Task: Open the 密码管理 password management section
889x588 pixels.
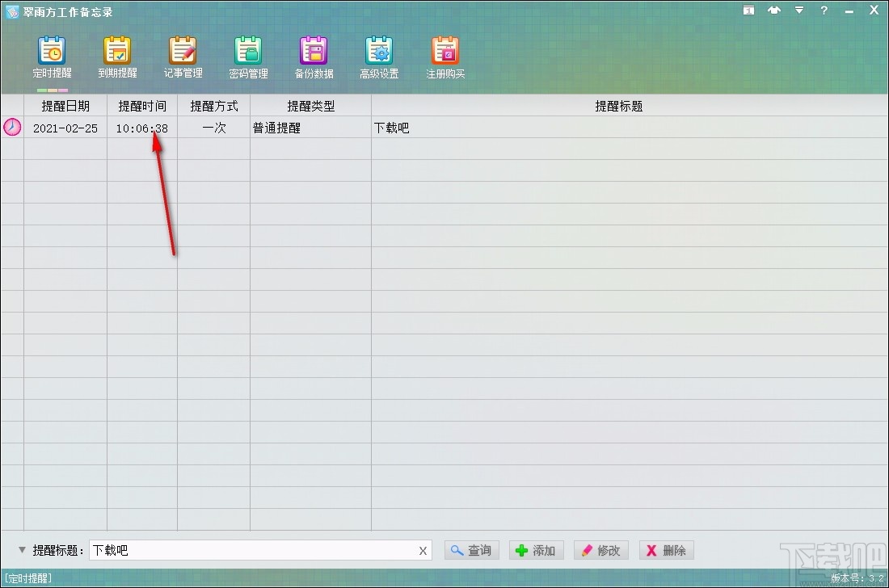Action: pyautogui.click(x=248, y=58)
